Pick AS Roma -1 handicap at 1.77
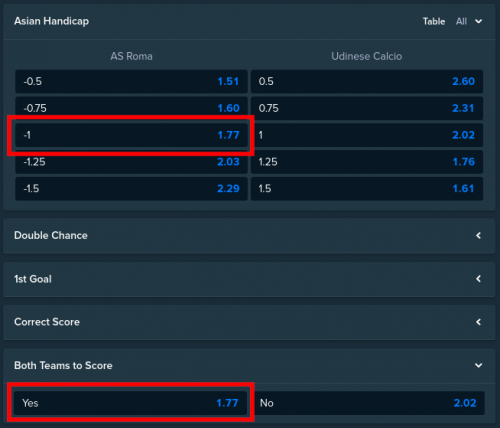 coord(131,135)
